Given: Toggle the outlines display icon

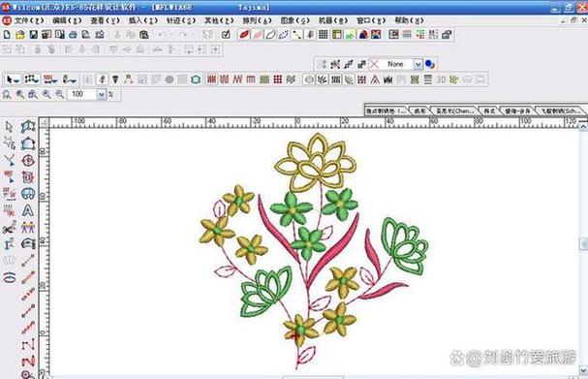Looking at the screenshot, I should tap(270, 35).
